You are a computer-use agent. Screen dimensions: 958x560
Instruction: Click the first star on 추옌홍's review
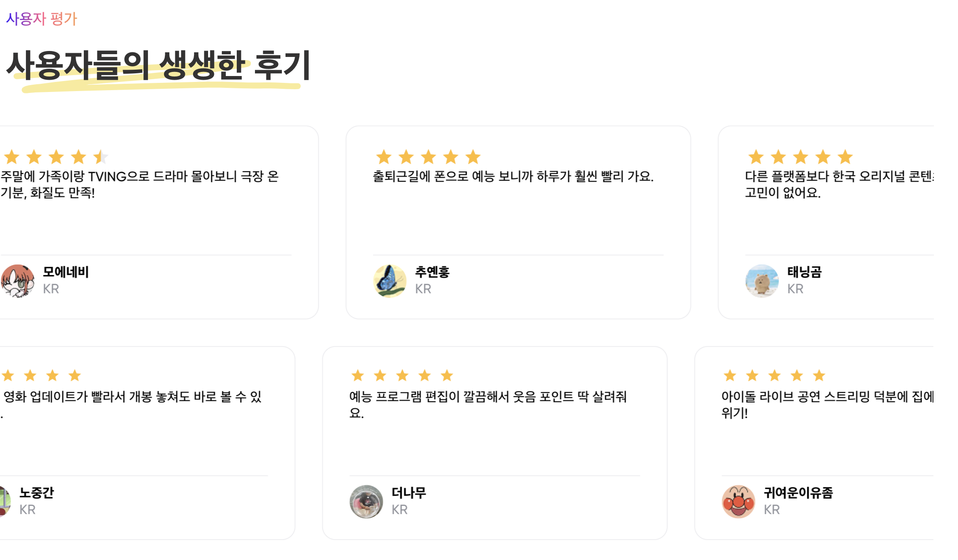click(x=384, y=157)
